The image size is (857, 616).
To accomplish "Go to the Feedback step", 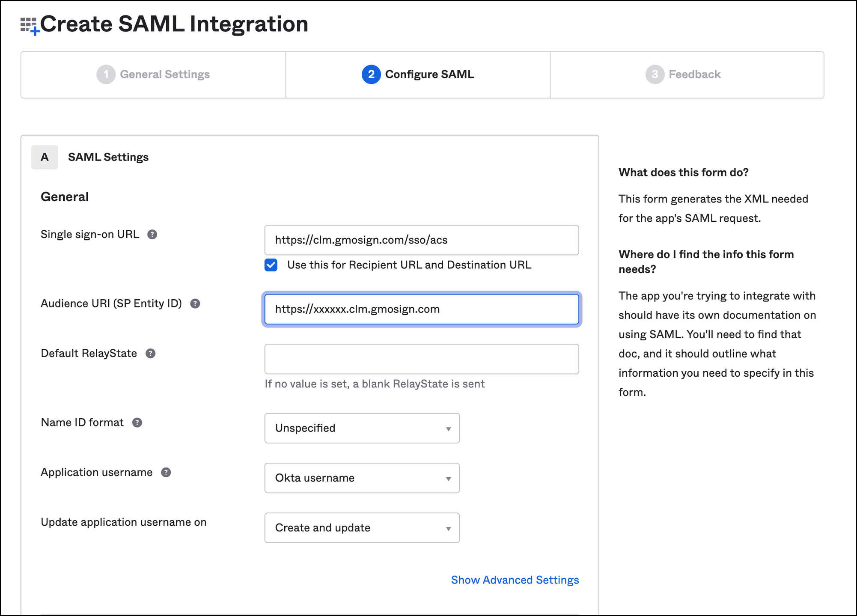I will (687, 74).
